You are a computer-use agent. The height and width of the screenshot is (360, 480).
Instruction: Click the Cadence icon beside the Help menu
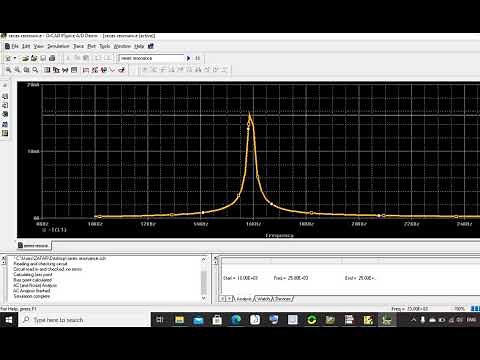pyautogui.click(x=151, y=46)
